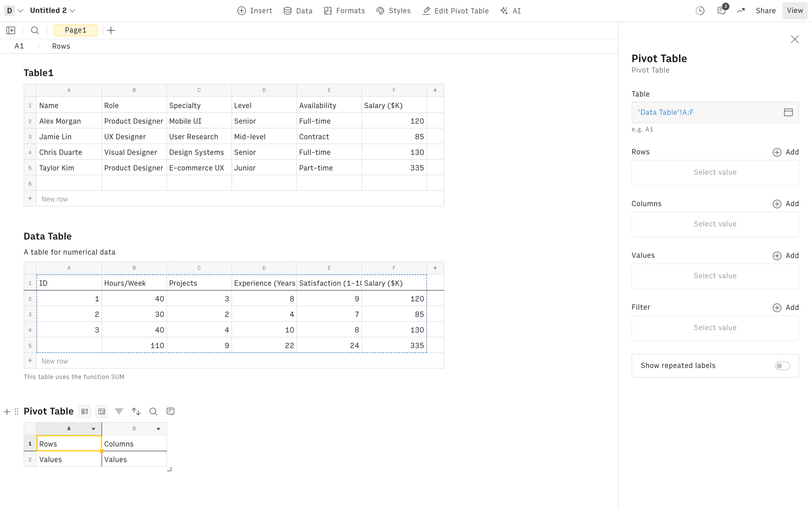Click the Pivot Table filter icon
812x508 pixels.
tap(119, 412)
